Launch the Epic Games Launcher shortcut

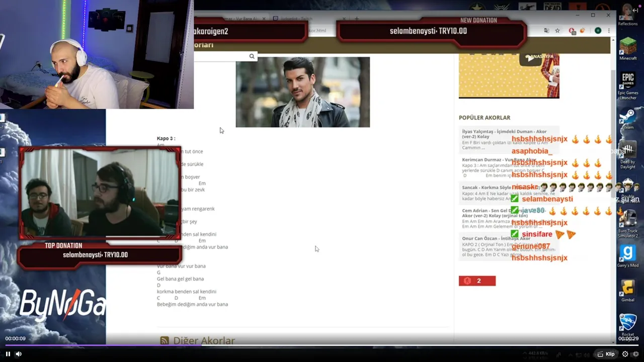628,86
